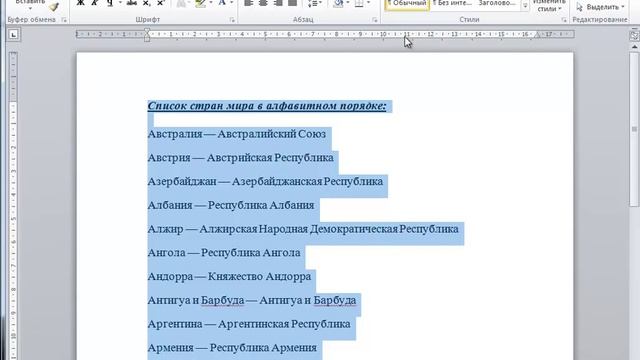Open shading color dropdown arrow

pos(348,3)
